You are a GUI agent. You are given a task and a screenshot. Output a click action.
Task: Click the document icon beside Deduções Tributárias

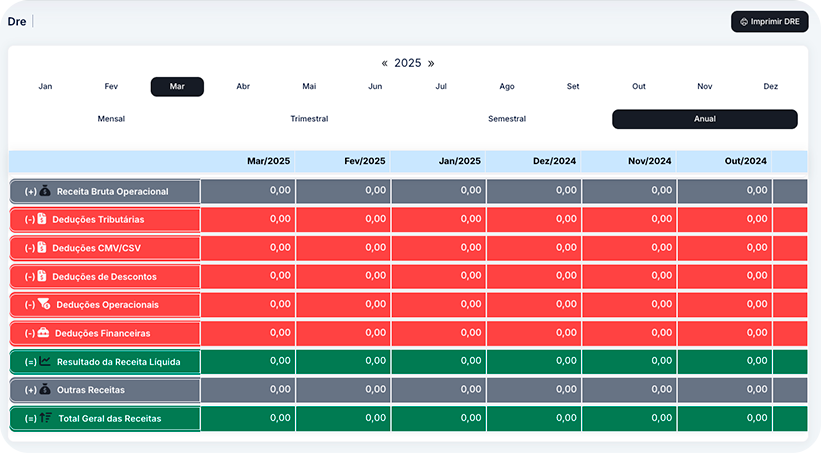coord(42,219)
